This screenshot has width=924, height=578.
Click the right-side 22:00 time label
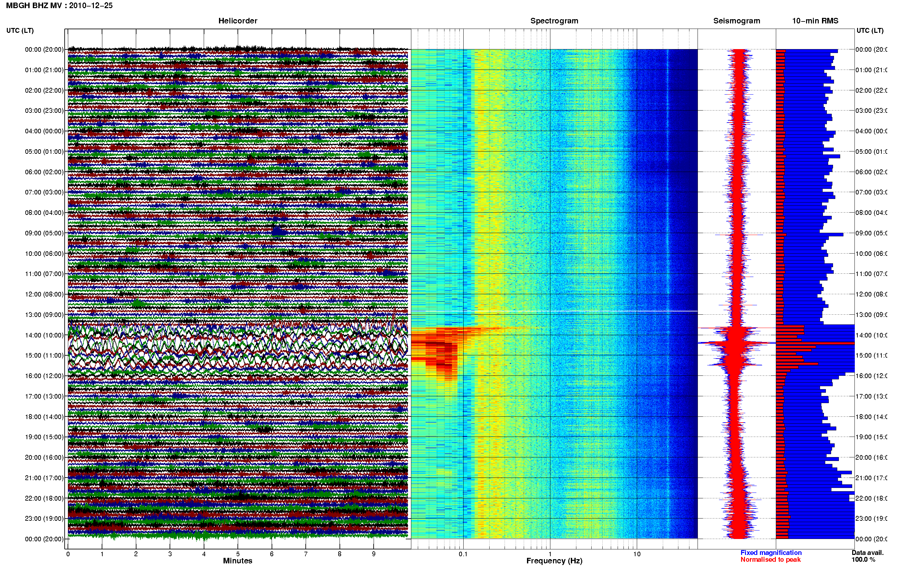(871, 498)
